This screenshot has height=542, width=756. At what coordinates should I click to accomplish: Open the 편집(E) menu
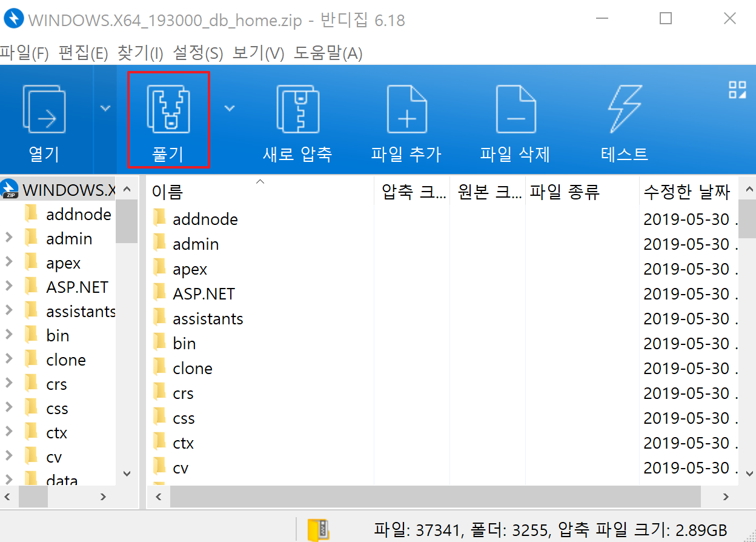(83, 53)
